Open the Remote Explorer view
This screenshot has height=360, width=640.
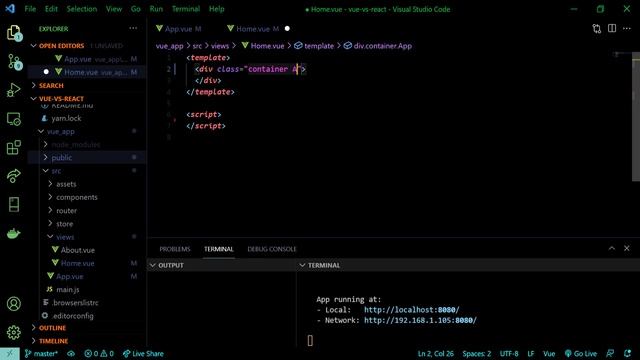tap(14, 119)
